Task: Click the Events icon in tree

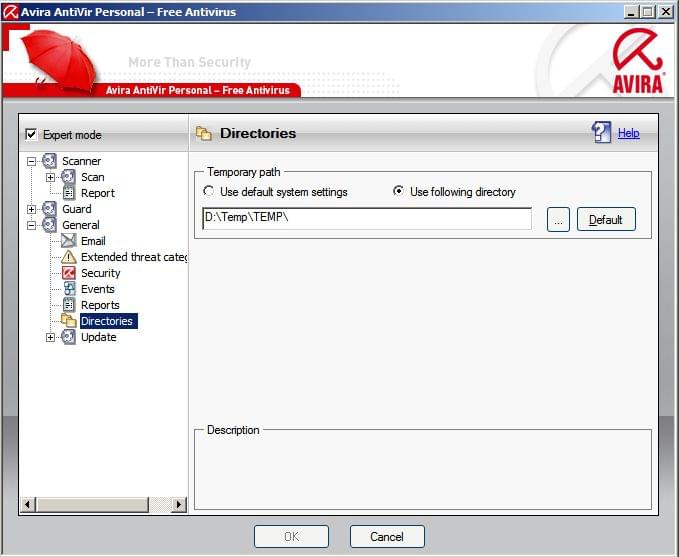Action: coord(69,288)
